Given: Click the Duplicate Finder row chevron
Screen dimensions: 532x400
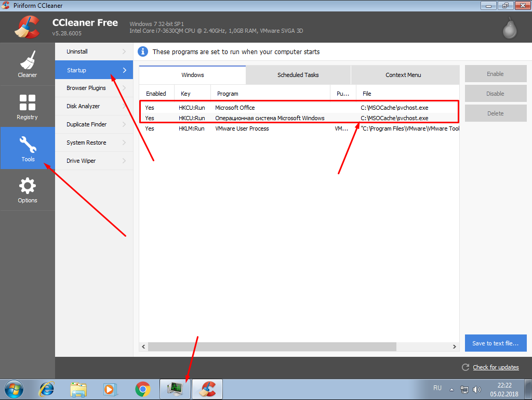Looking at the screenshot, I should tap(124, 124).
